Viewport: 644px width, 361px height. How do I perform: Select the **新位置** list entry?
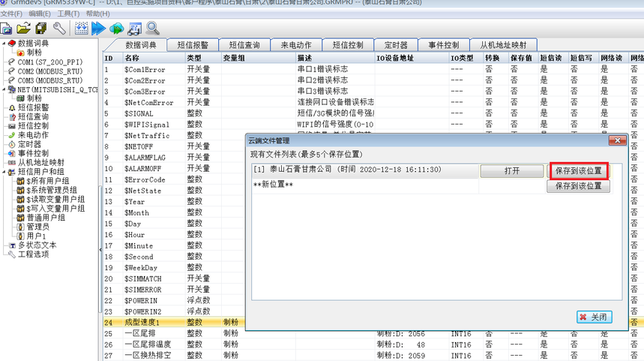pyautogui.click(x=273, y=185)
